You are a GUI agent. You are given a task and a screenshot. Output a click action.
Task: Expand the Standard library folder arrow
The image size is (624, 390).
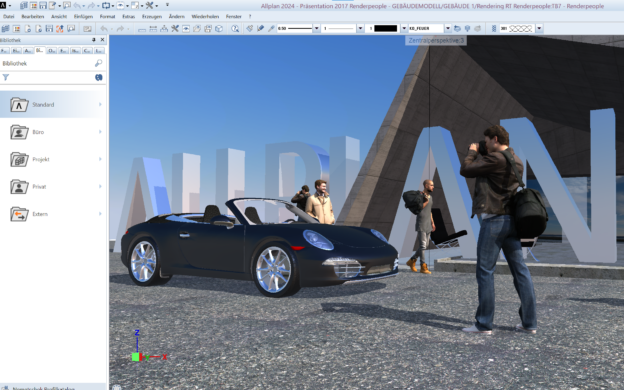pyautogui.click(x=100, y=104)
